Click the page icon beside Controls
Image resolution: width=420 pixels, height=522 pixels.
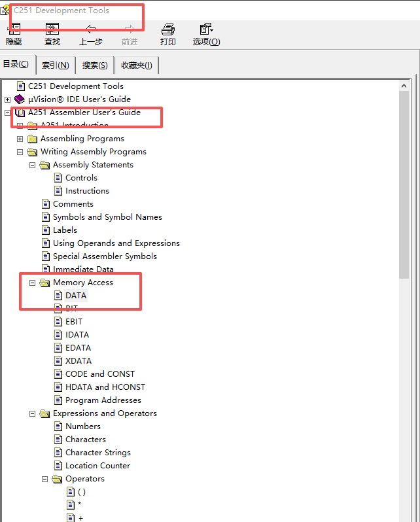coord(58,178)
